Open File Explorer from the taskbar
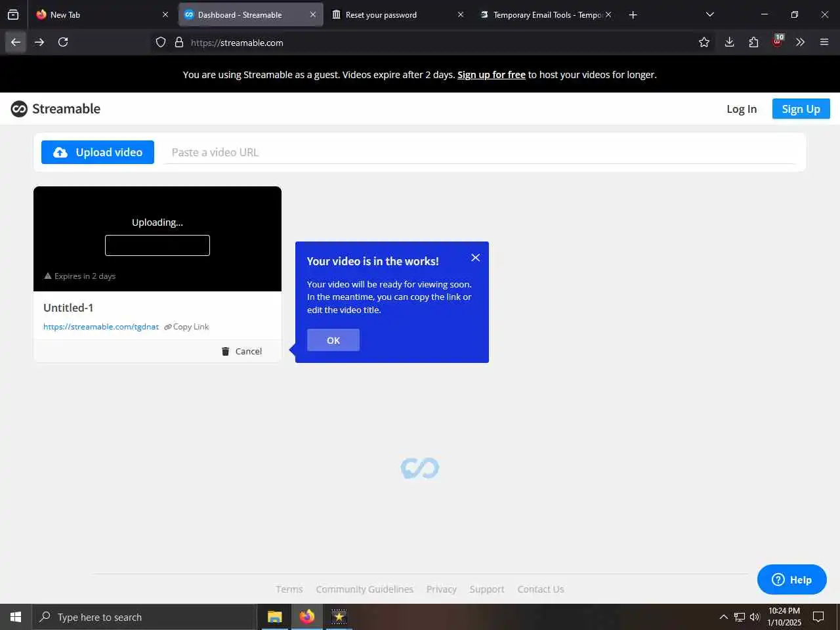Viewport: 840px width, 630px height. click(274, 617)
